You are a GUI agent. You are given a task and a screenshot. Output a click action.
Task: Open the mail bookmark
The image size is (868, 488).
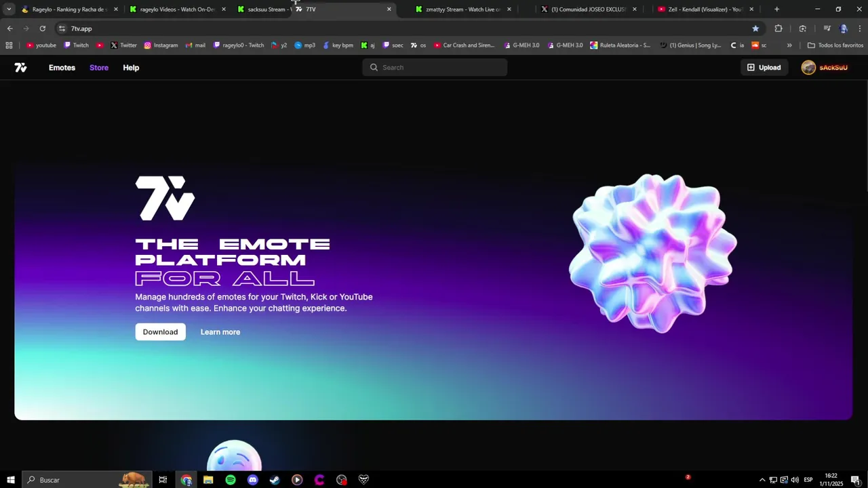(195, 45)
